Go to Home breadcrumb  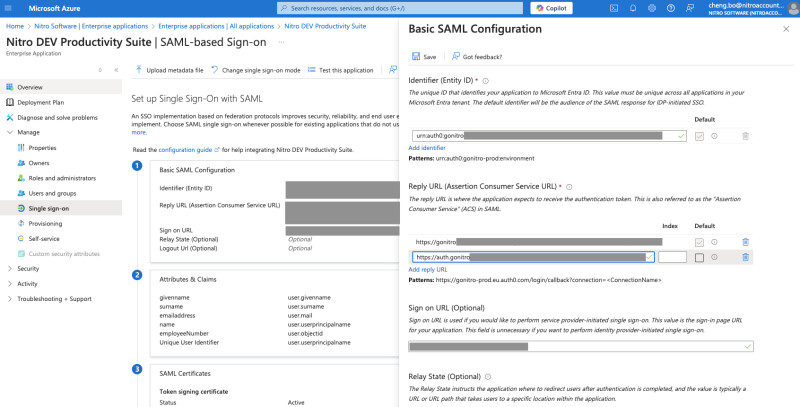tap(15, 26)
